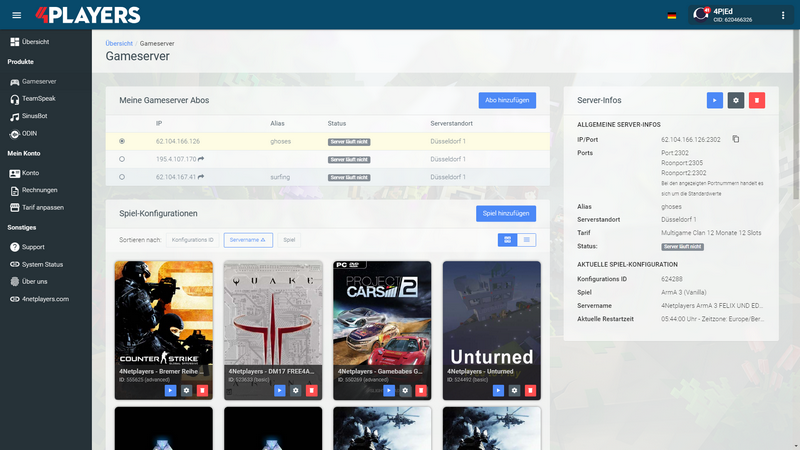
Task: Click the Spiel hinzufügen button
Action: tap(506, 213)
